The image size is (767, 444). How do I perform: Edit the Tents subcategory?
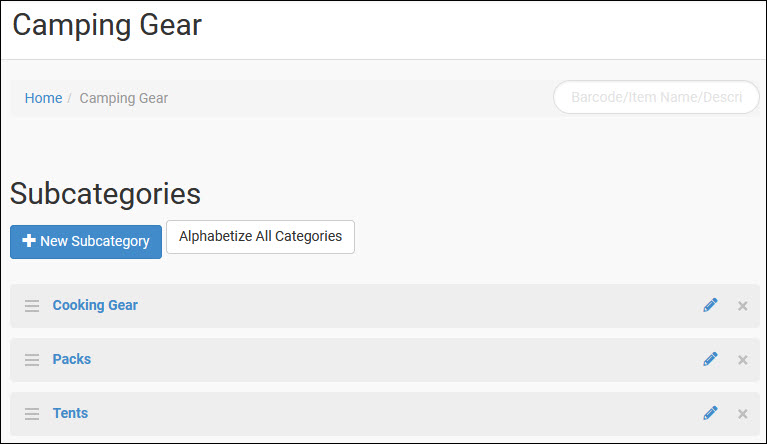[x=710, y=413]
